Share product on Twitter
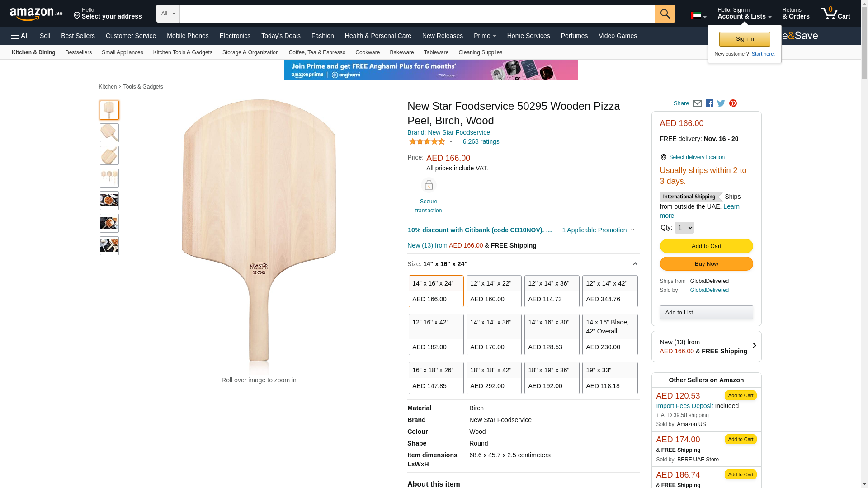The image size is (868, 488). [721, 103]
